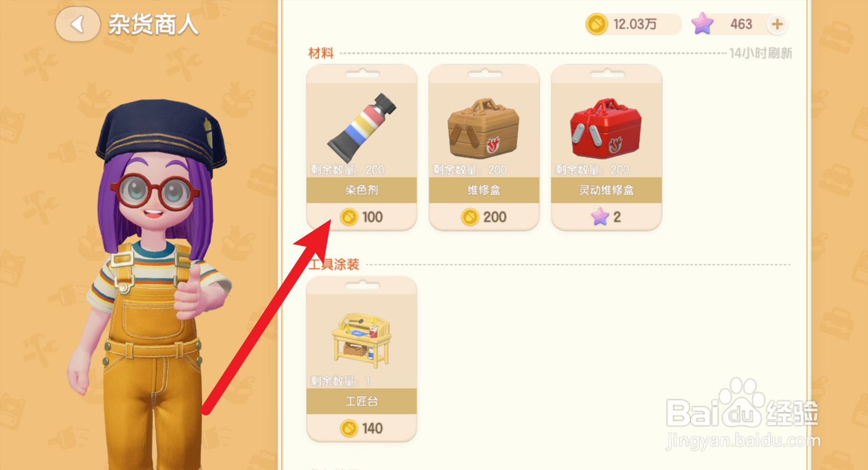
Task: Click the 灵动维修盒 name label
Action: [606, 190]
